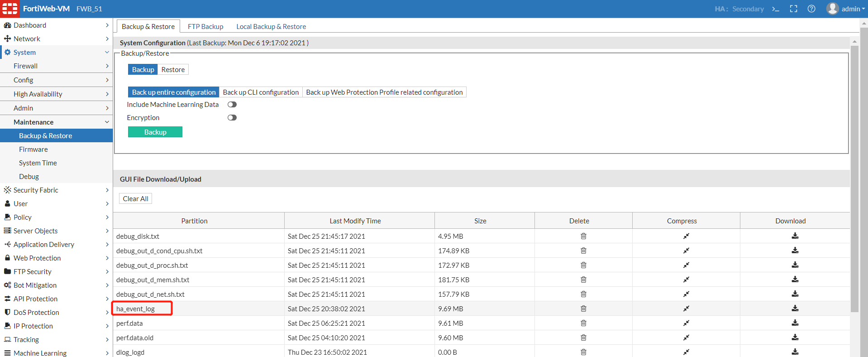This screenshot has width=868, height=357.
Task: Open Local Backup & Restore tab
Action: tap(271, 27)
